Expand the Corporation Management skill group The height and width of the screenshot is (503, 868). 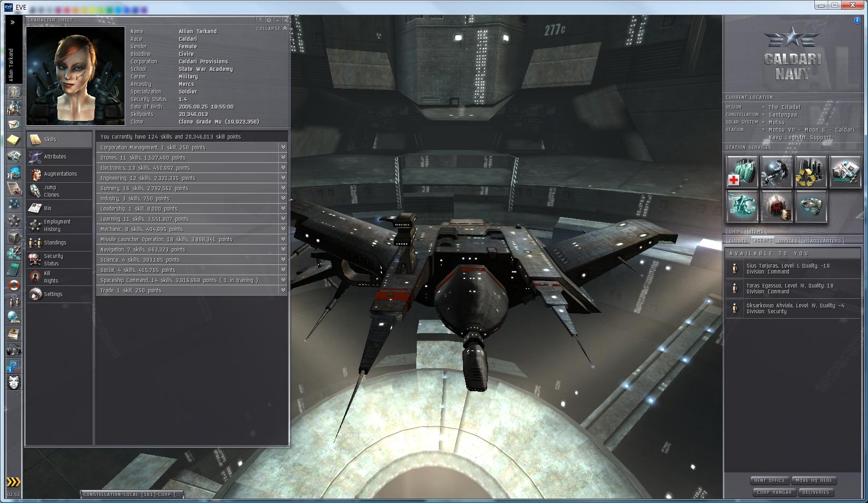tap(283, 147)
